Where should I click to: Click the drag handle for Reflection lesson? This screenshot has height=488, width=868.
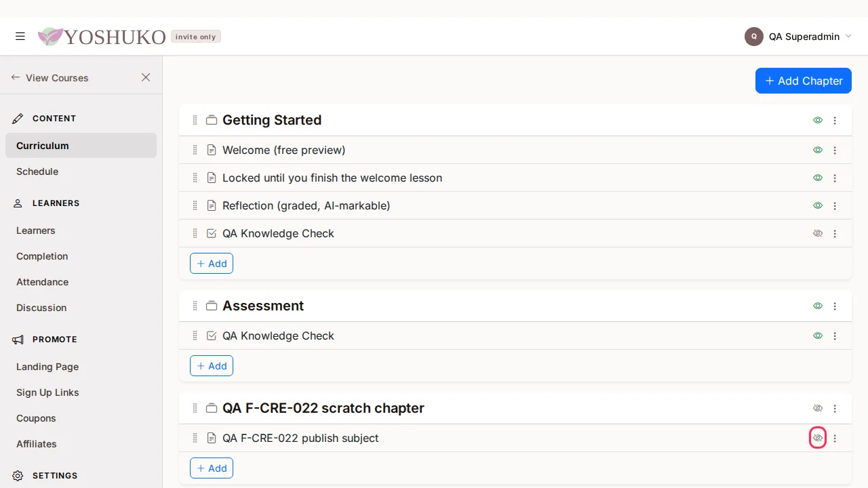(x=195, y=205)
